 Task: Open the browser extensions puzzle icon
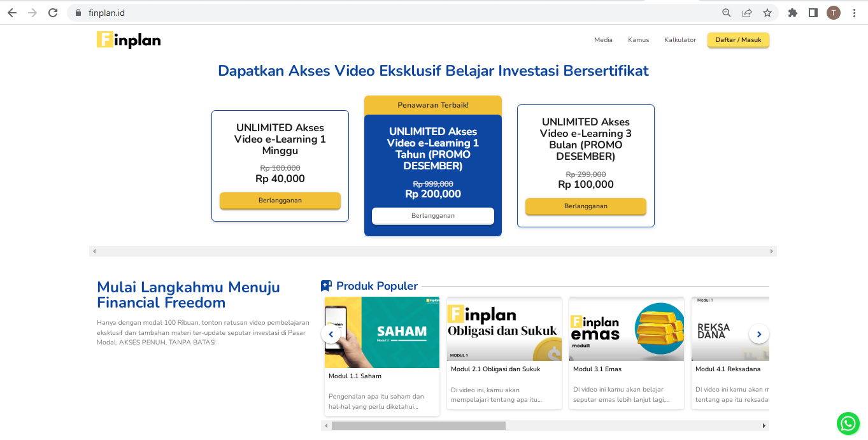(x=792, y=12)
